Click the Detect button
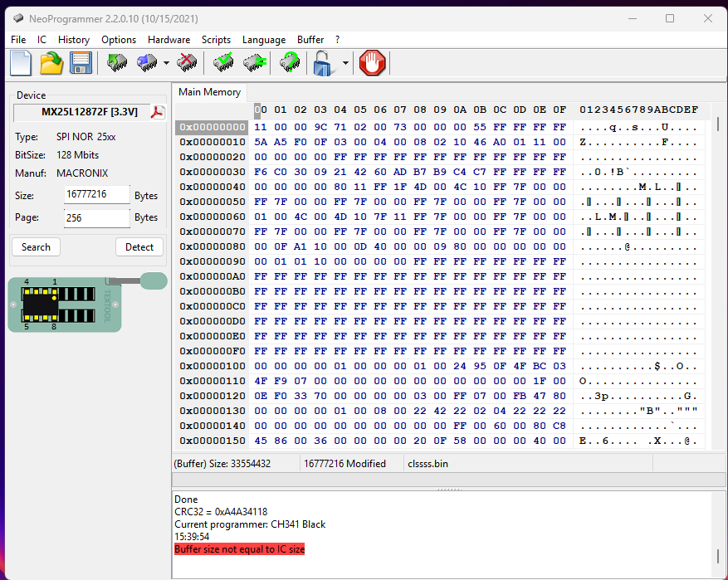Image resolution: width=728 pixels, height=580 pixels. point(139,246)
